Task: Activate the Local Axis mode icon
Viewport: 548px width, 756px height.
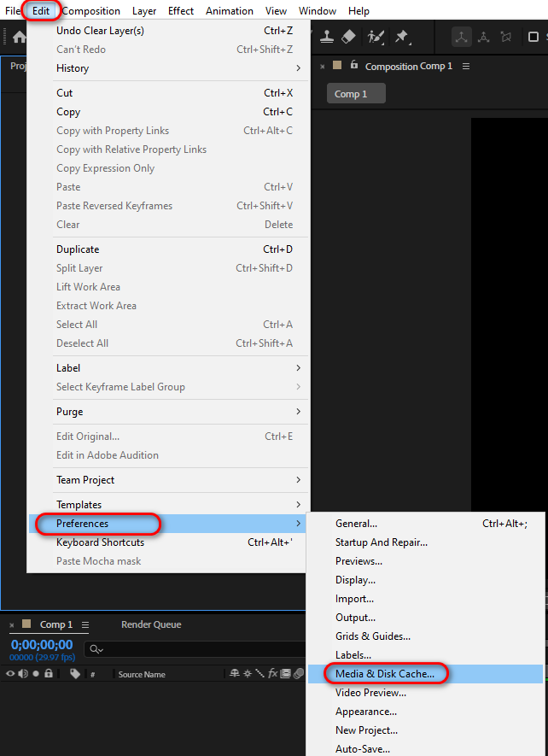Action: [461, 37]
